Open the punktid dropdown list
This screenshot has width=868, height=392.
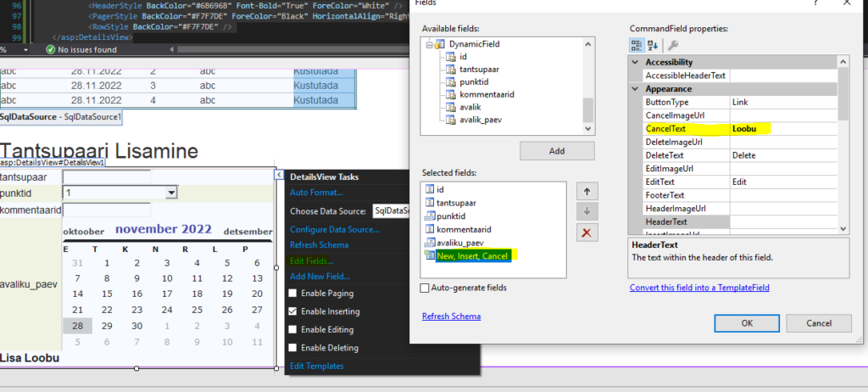[171, 193]
